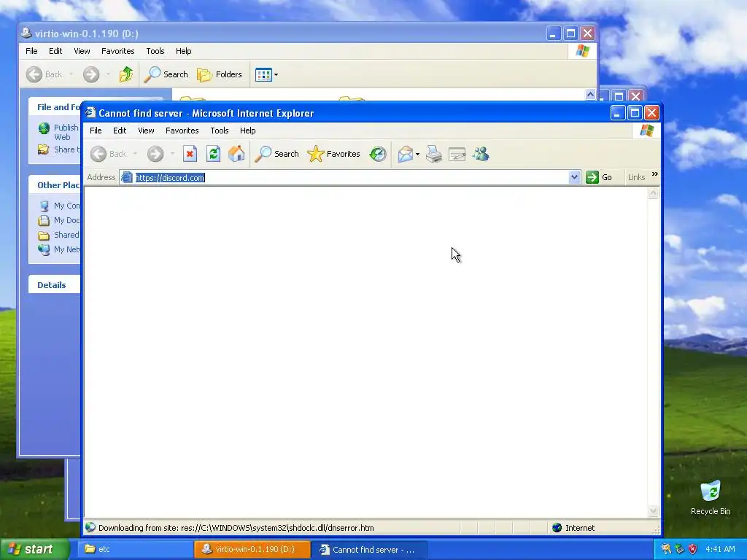This screenshot has width=747, height=560.
Task: Open File menu in Internet Explorer
Action: pyautogui.click(x=96, y=131)
